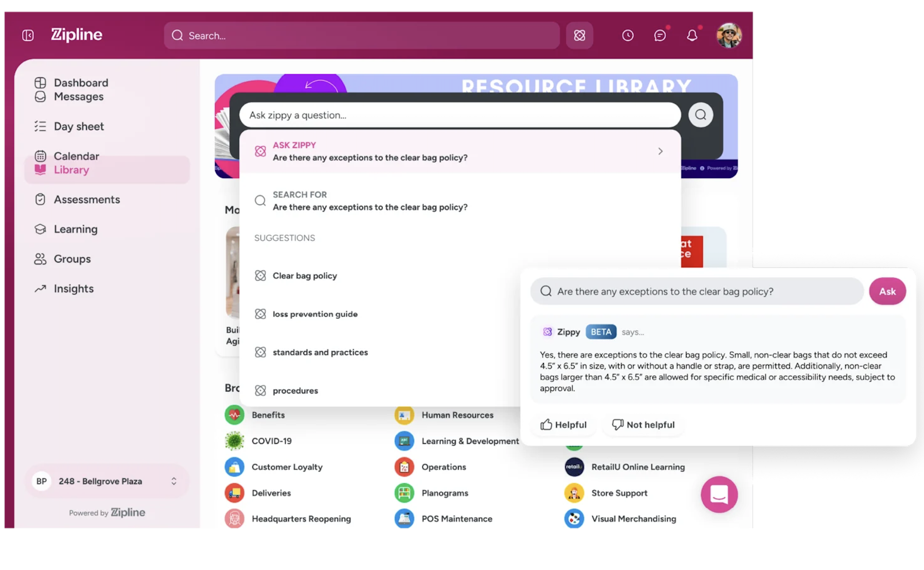Open the pink chat bubble widget
The height and width of the screenshot is (570, 924).
719,494
